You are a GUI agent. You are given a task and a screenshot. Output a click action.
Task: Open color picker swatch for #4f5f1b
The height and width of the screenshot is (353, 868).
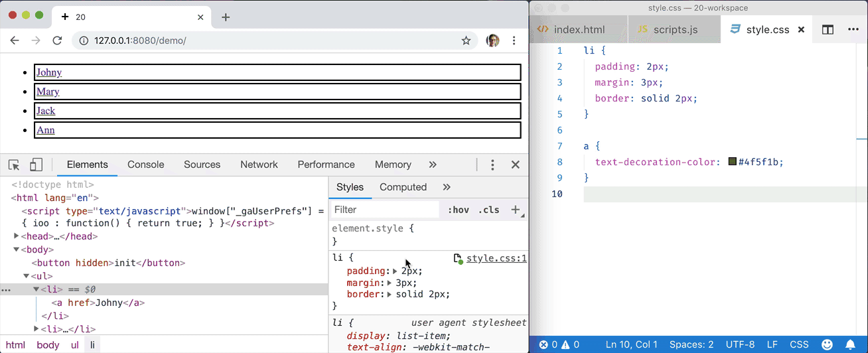[733, 161]
